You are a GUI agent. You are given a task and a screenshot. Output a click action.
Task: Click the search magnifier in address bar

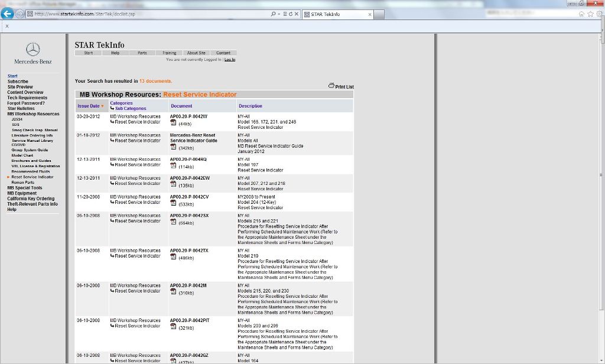click(273, 14)
